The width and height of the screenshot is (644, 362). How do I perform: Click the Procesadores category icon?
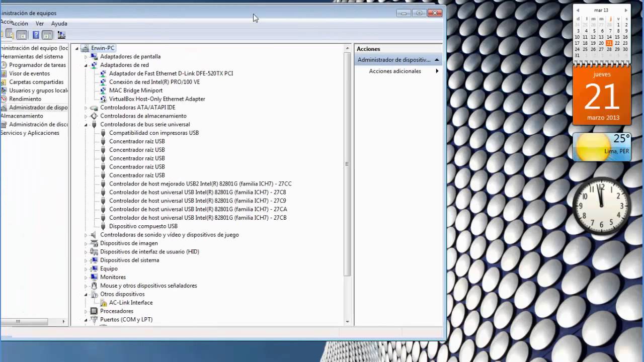(94, 311)
